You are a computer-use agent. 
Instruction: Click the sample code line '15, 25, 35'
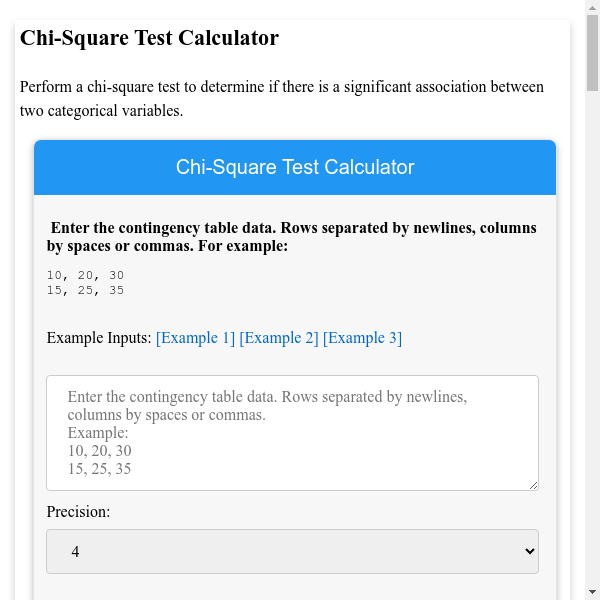point(85,290)
